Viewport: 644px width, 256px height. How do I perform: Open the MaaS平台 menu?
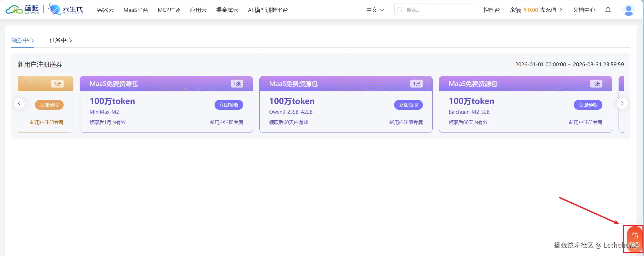point(136,10)
